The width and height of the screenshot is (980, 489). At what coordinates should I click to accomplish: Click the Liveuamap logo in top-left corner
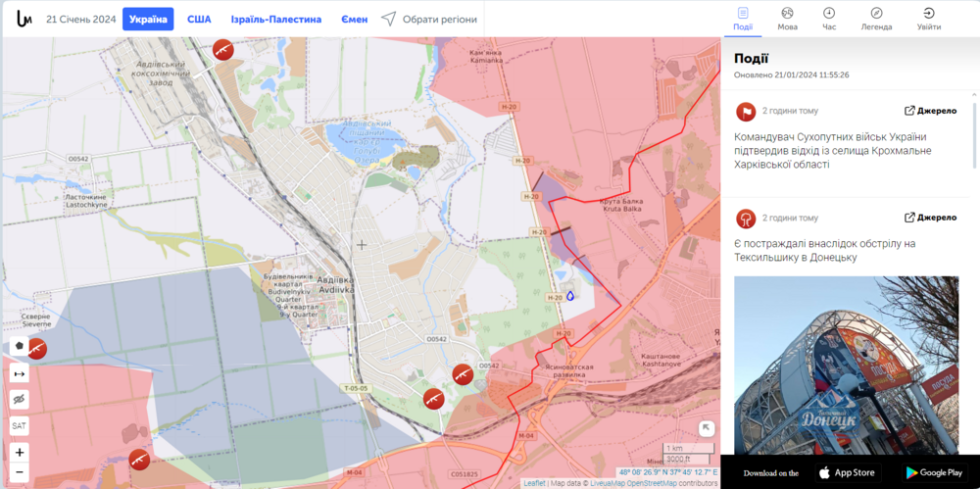(x=24, y=19)
